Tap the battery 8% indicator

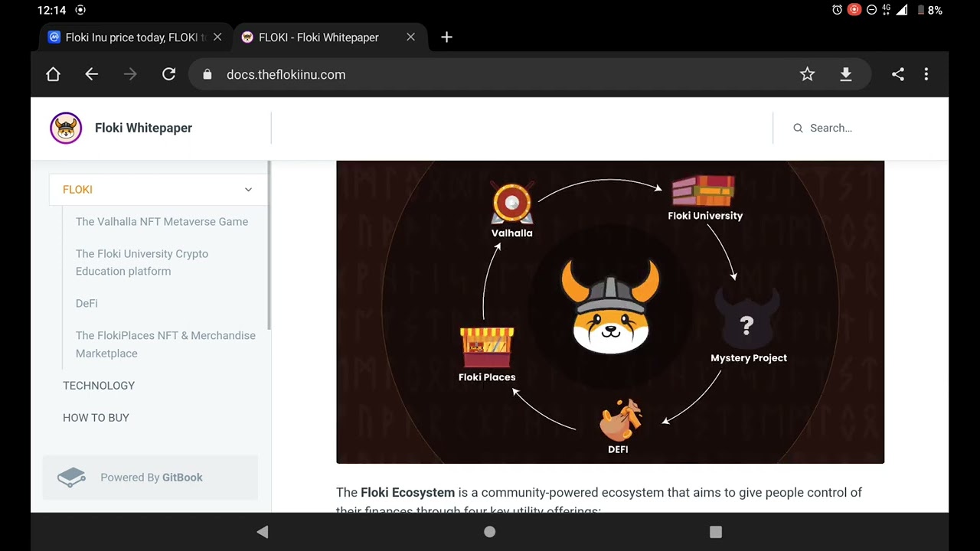pos(929,10)
